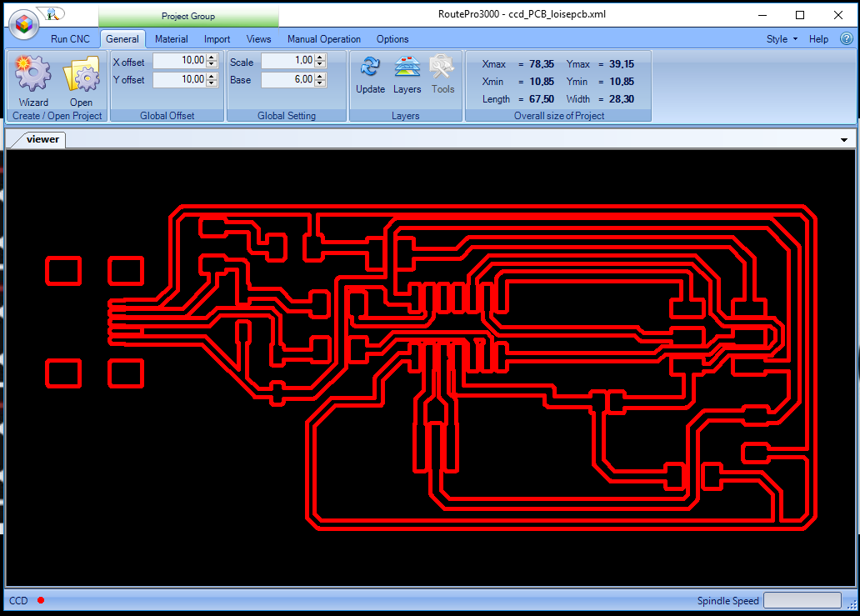This screenshot has width=860, height=616.
Task: Increase the Y offset value
Action: pyautogui.click(x=212, y=76)
